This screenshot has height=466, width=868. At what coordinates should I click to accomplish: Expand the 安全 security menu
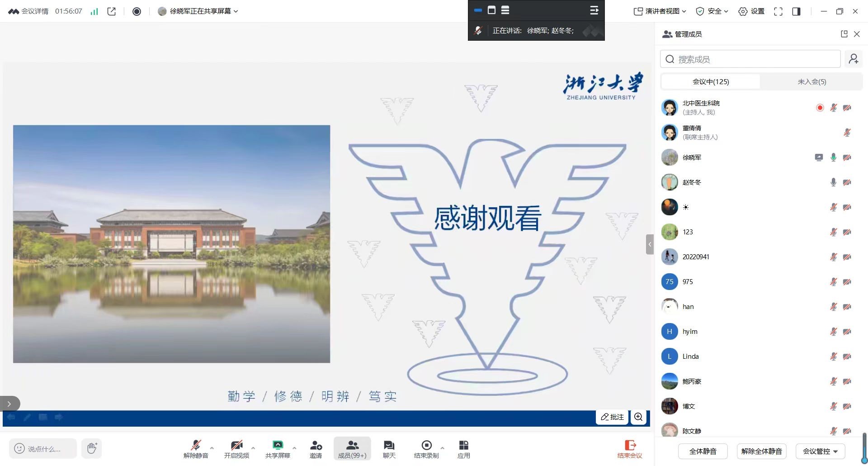pos(712,11)
